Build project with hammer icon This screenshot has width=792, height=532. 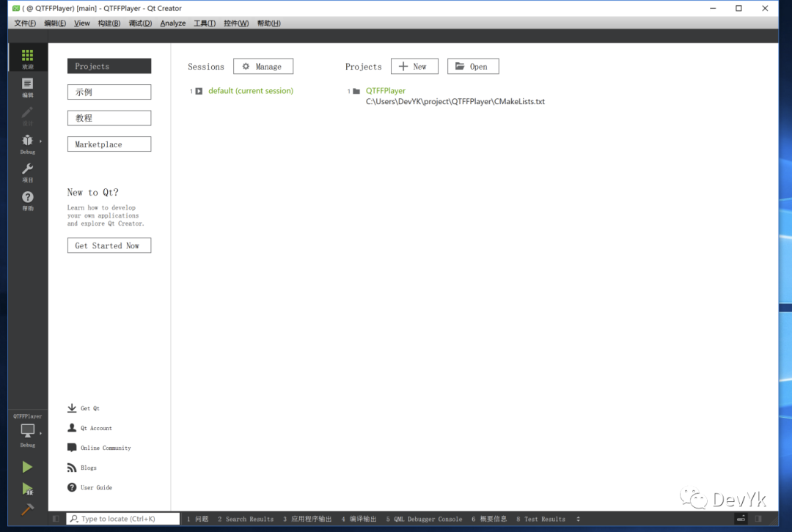(27, 509)
